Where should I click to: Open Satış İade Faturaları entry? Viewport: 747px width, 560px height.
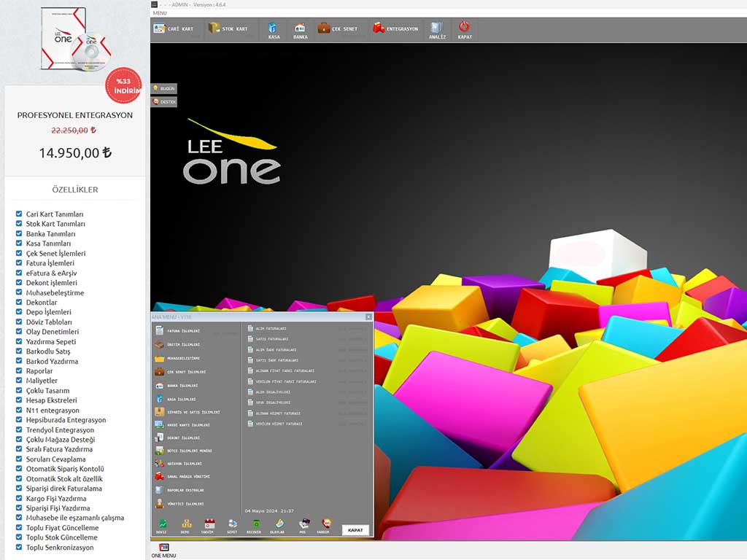(273, 360)
